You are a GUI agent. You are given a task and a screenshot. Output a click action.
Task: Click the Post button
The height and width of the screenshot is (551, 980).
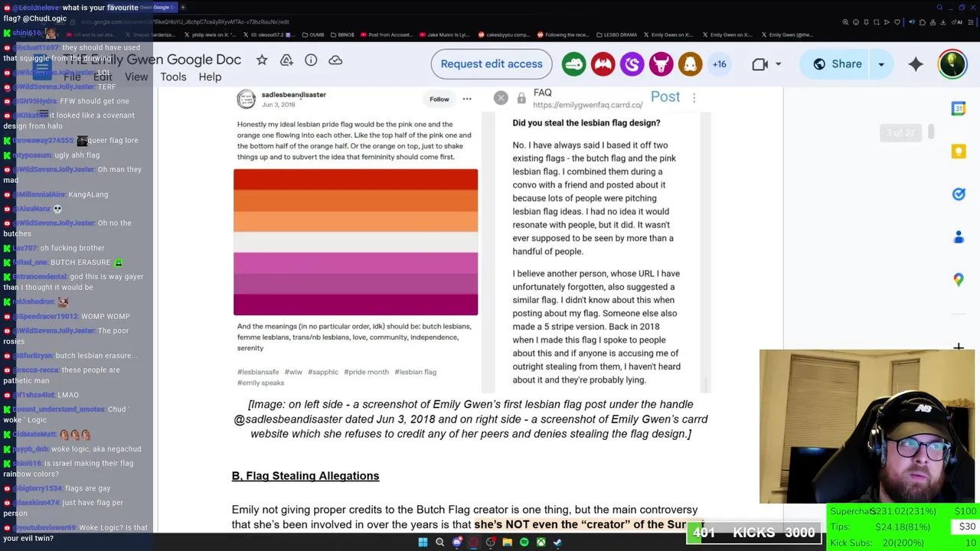click(665, 96)
